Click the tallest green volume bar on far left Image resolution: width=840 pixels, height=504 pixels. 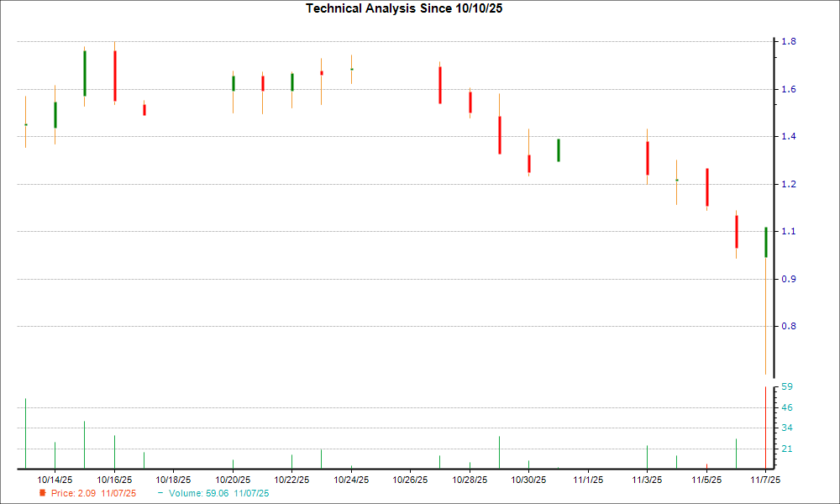coord(25,433)
